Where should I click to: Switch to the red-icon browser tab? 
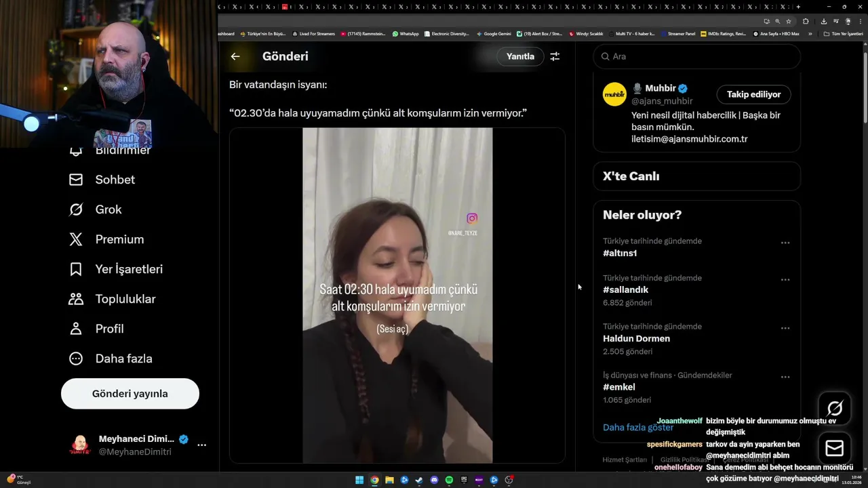pyautogui.click(x=285, y=7)
